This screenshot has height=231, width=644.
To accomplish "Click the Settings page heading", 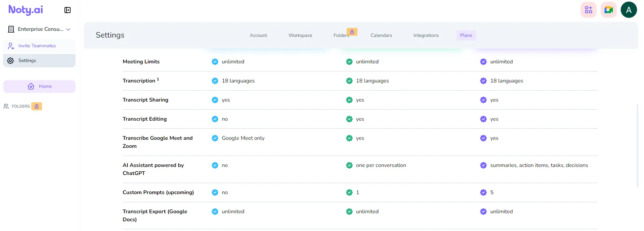I will pyautogui.click(x=110, y=35).
